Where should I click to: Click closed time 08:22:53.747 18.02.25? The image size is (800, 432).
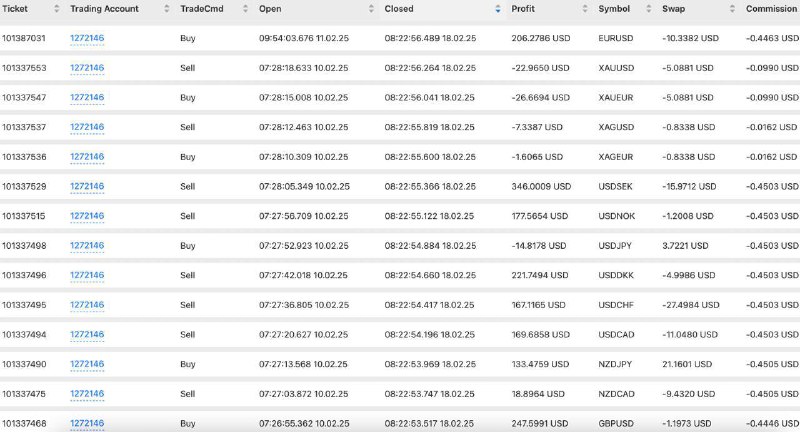pos(430,393)
